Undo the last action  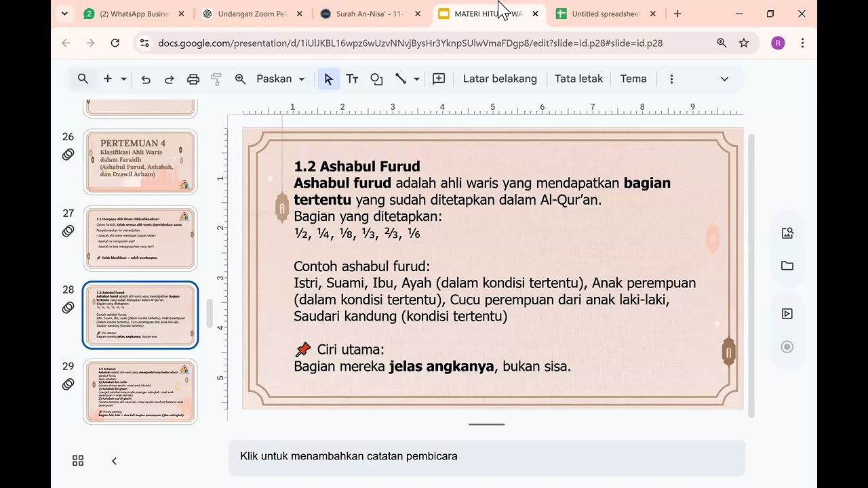tap(146, 79)
